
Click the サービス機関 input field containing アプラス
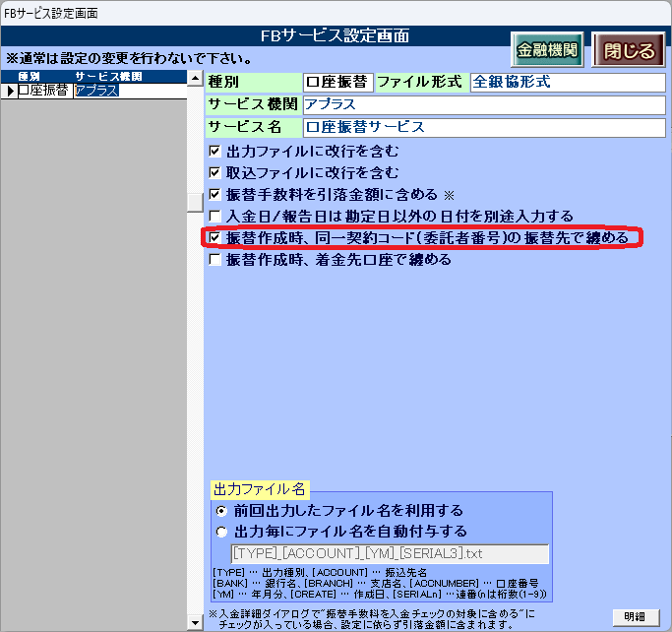coord(482,104)
